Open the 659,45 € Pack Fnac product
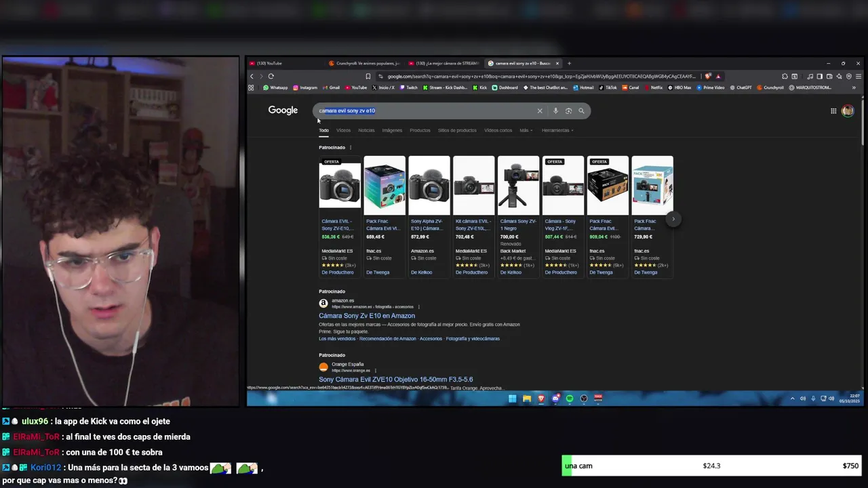The height and width of the screenshot is (488, 868). pyautogui.click(x=384, y=216)
